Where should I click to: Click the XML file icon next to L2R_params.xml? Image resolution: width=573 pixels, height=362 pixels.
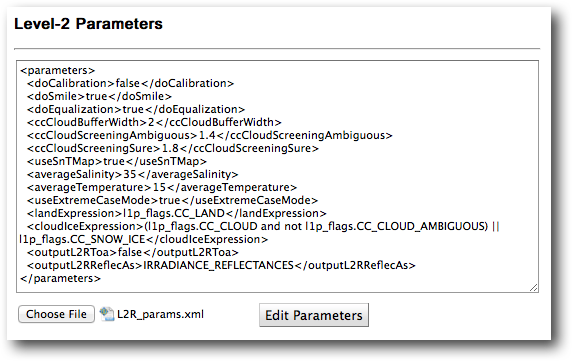(107, 314)
